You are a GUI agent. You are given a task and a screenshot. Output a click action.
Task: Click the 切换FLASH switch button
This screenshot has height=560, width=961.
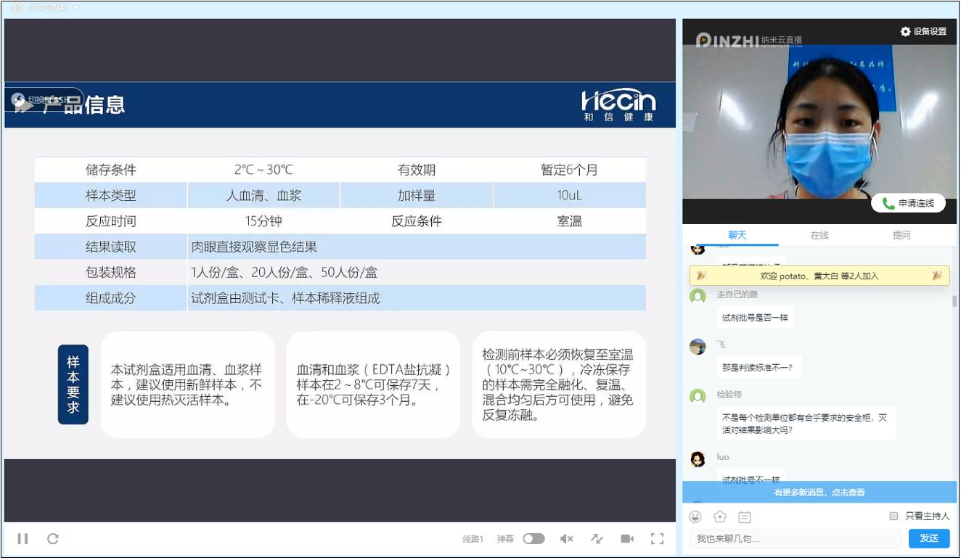tap(45, 99)
